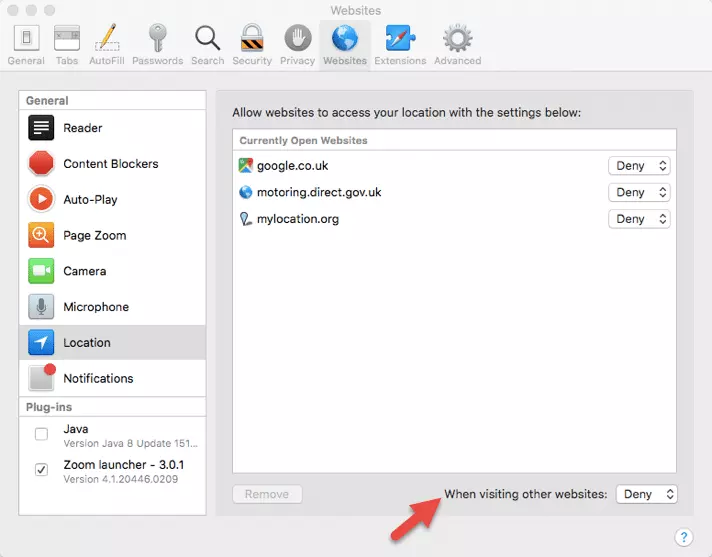Switch to the Tabs preferences pane

[x=67, y=45]
